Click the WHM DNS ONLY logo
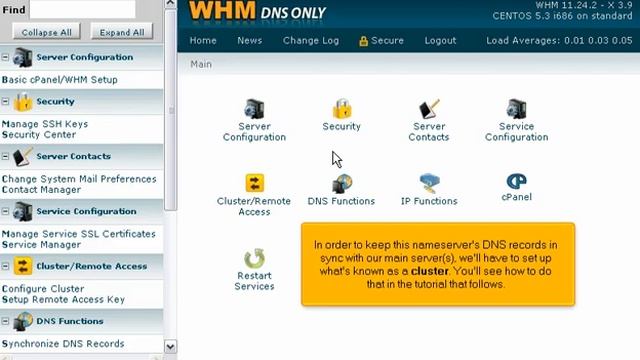This screenshot has width=640, height=360. pos(258,11)
